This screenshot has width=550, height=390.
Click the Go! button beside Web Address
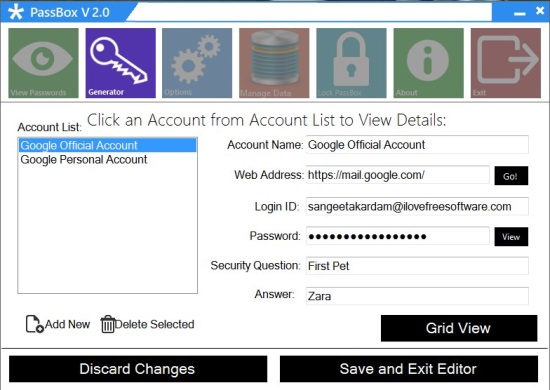(x=511, y=176)
